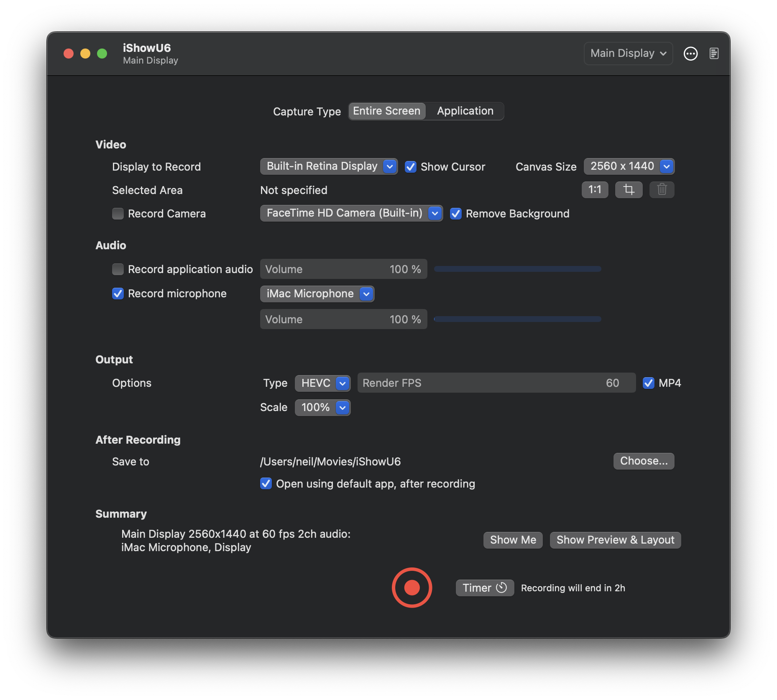The image size is (777, 700).
Task: Switch capture type to Application
Action: click(x=465, y=111)
